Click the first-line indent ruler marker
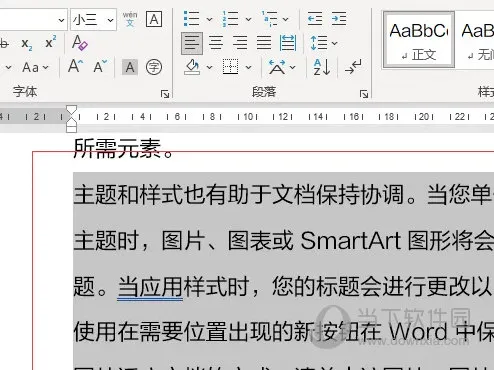Screen dimensions: 494x370 71,110
